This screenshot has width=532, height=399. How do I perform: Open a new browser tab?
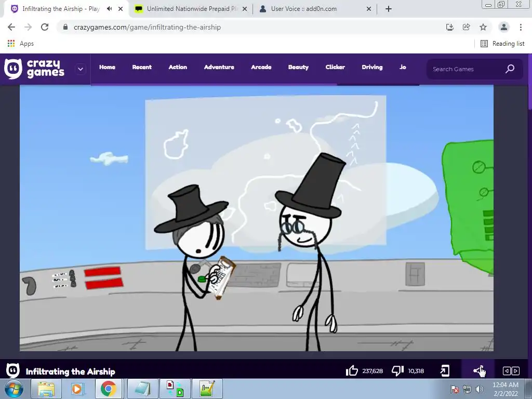(x=389, y=9)
